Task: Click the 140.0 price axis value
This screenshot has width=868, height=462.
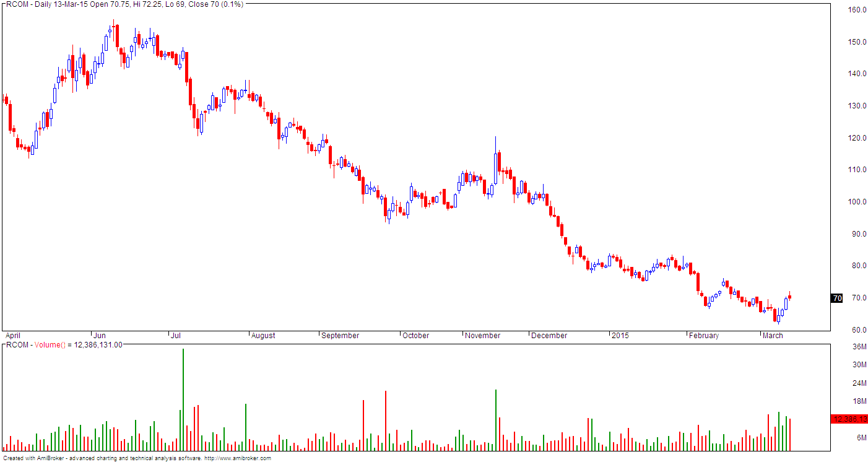Action: coord(857,74)
